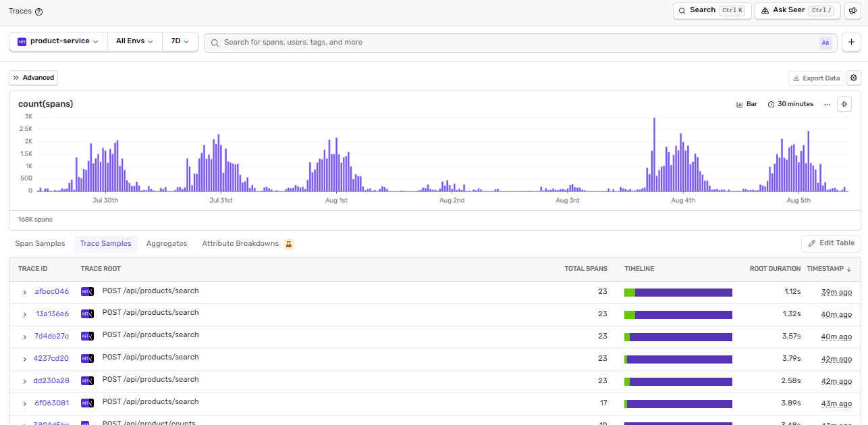Click root duration 3.89s value
Image resolution: width=868 pixels, height=425 pixels.
pyautogui.click(x=791, y=403)
